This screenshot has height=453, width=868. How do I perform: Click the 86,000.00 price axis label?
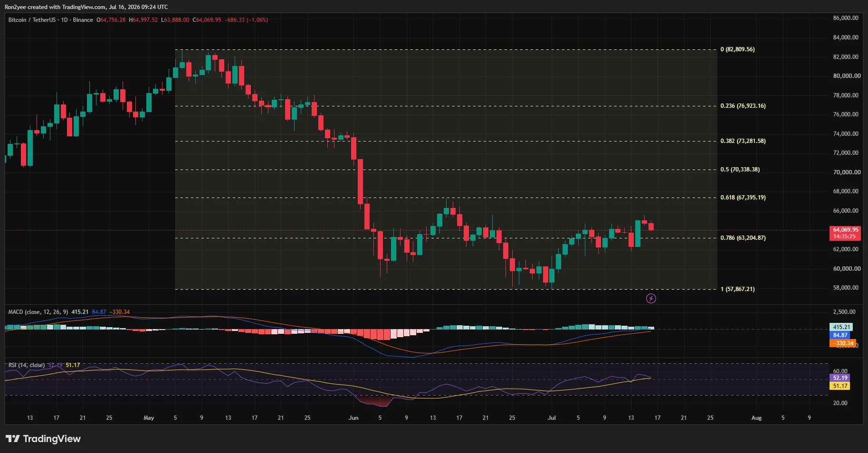[x=846, y=18]
